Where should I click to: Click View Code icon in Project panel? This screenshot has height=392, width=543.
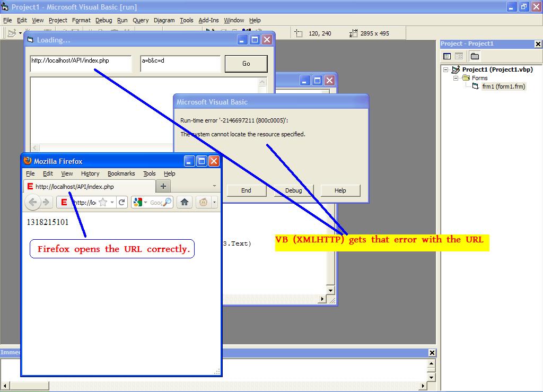pyautogui.click(x=447, y=56)
